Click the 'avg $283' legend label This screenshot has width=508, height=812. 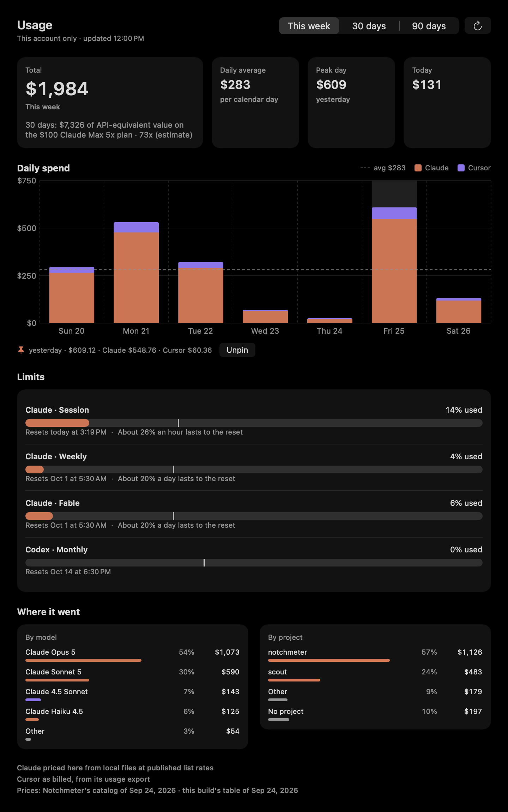point(389,168)
